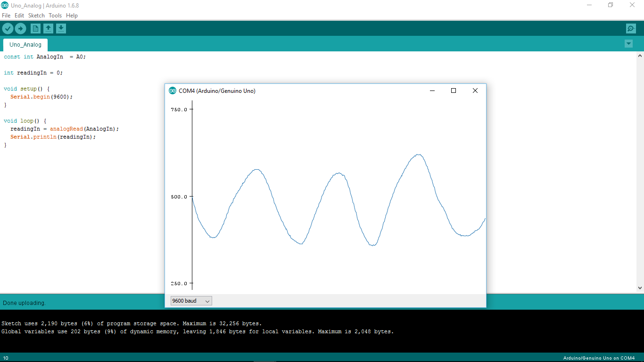This screenshot has width=644, height=362.
Task: Click the 'Global variables use 202 bytes' console line
Action: (x=198, y=331)
